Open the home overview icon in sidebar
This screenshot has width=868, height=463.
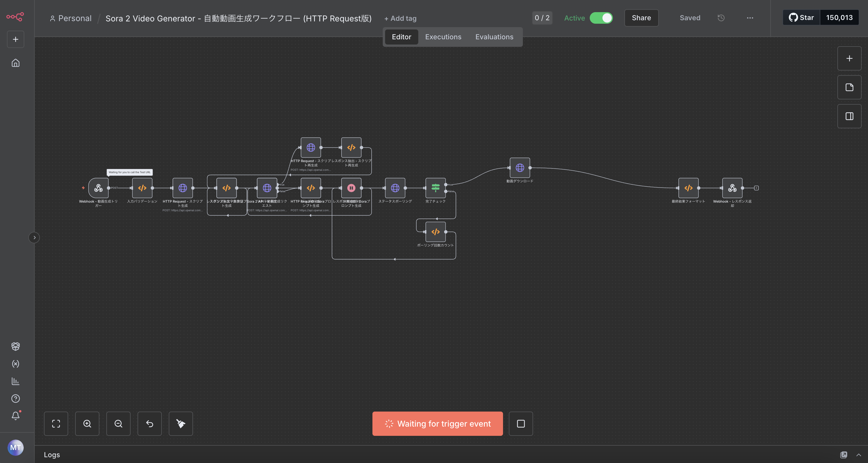point(16,63)
